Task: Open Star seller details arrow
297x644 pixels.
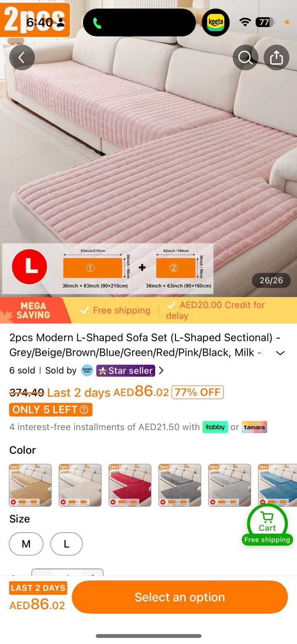Action: 161,370
